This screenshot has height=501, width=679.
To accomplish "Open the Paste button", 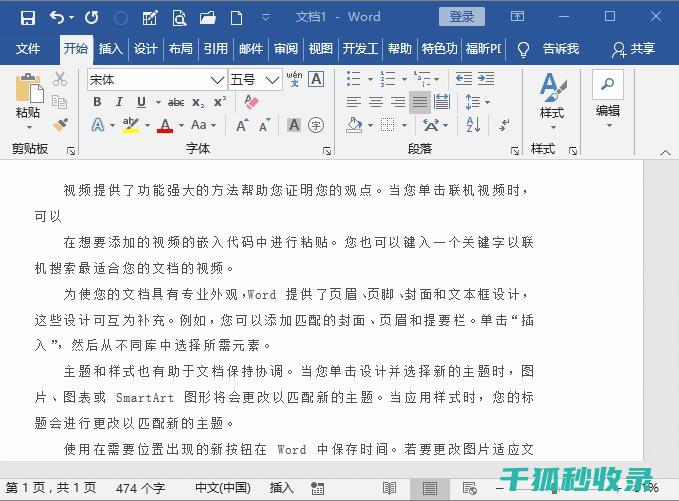I will (28, 101).
